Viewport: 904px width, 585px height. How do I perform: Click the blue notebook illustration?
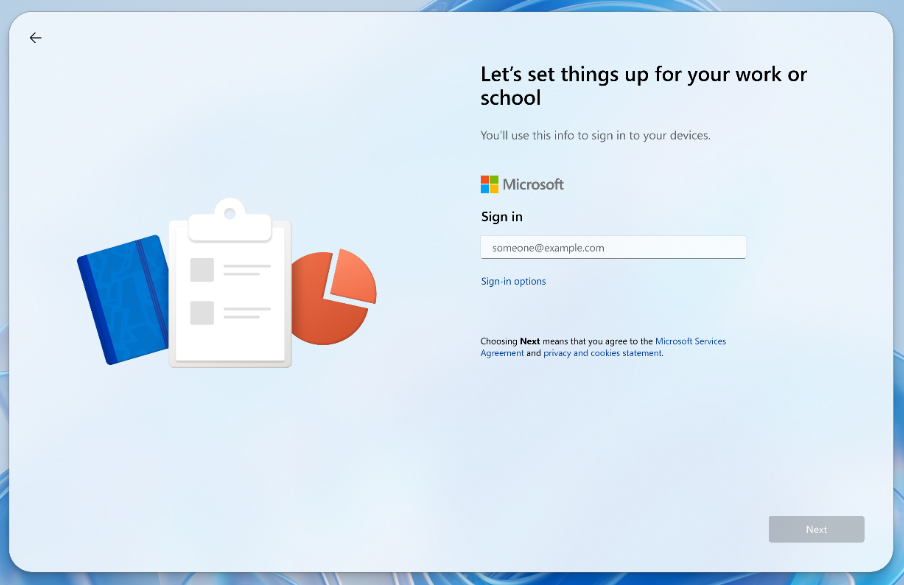click(x=120, y=300)
